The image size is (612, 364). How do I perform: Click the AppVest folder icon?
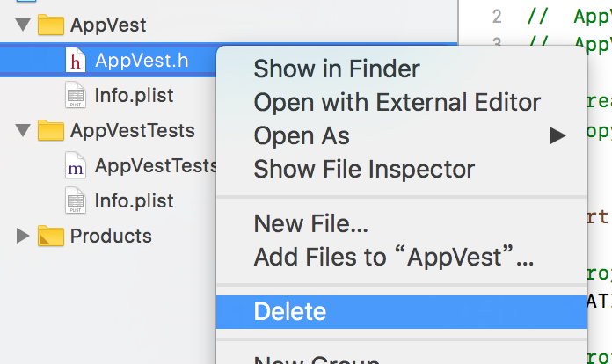[52, 25]
